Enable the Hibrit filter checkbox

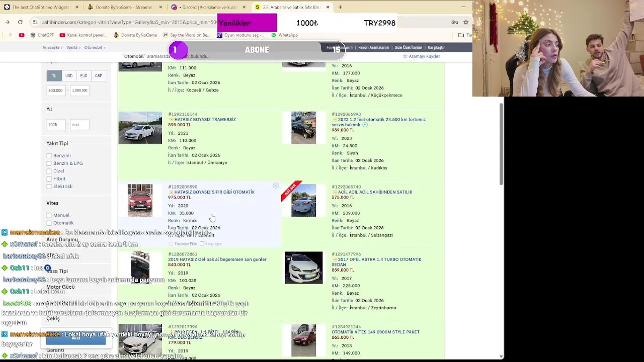(x=49, y=179)
